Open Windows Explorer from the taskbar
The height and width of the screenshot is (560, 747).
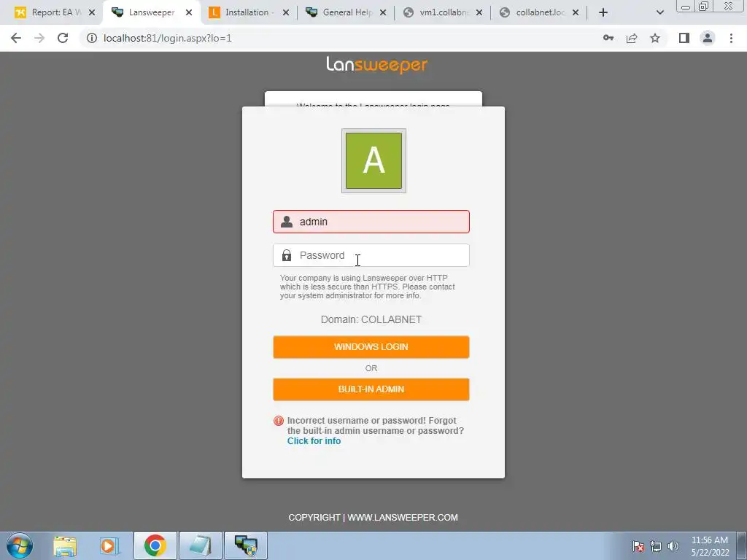coord(65,545)
